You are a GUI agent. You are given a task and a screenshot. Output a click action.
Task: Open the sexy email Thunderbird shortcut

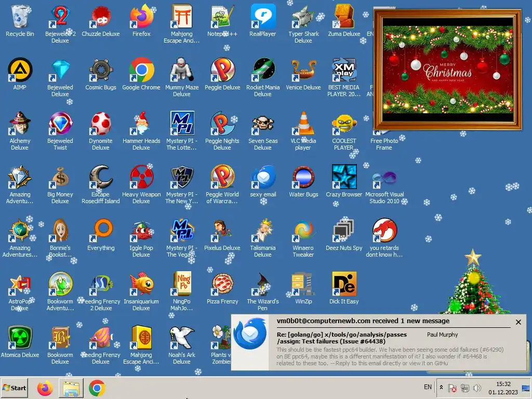click(x=262, y=181)
